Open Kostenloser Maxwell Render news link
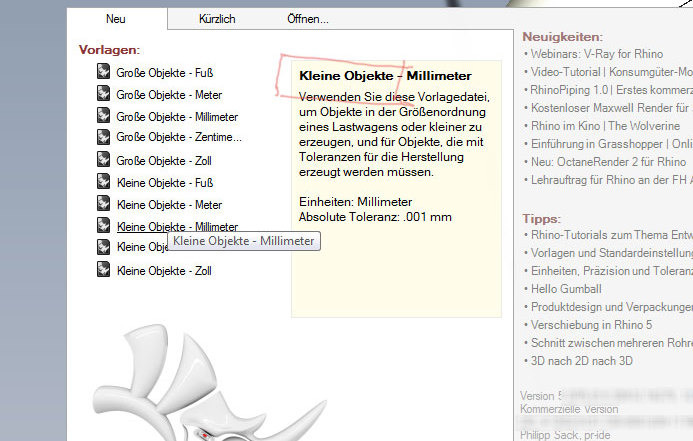693x441 pixels. point(611,108)
